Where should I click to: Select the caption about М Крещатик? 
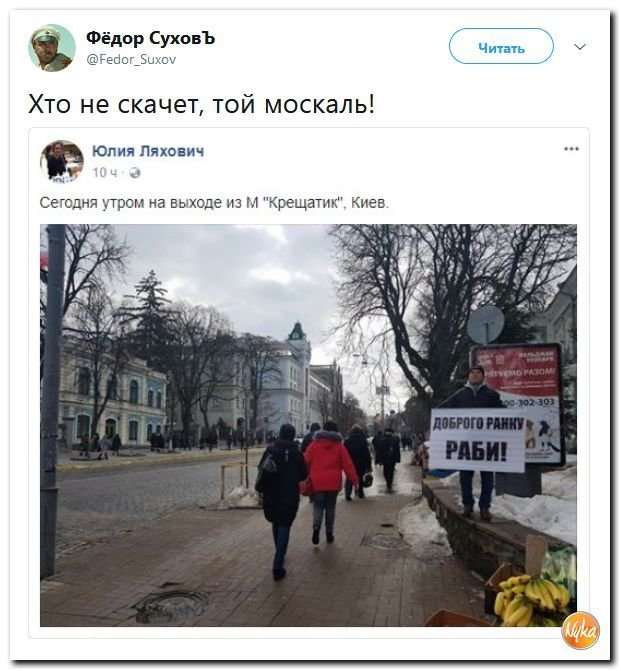(214, 202)
